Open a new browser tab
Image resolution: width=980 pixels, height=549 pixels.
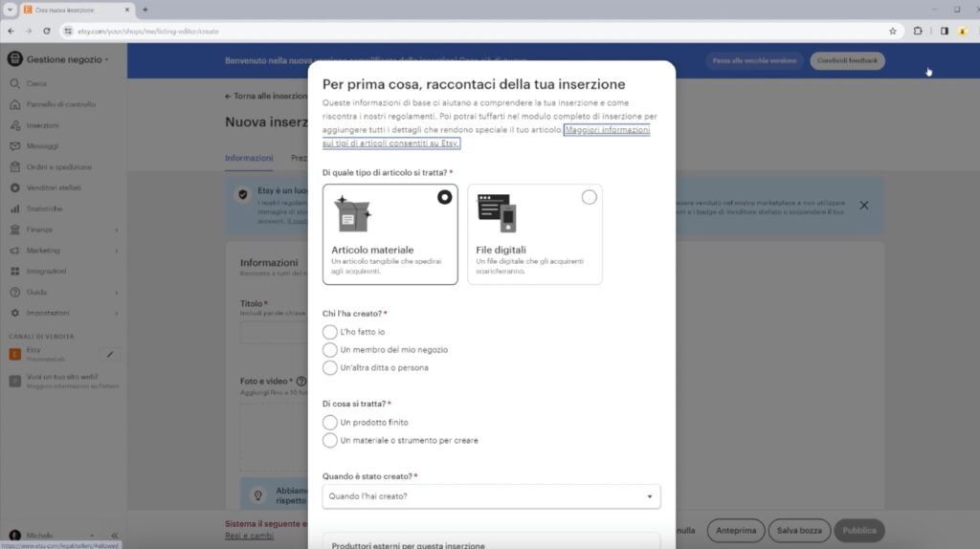click(145, 10)
